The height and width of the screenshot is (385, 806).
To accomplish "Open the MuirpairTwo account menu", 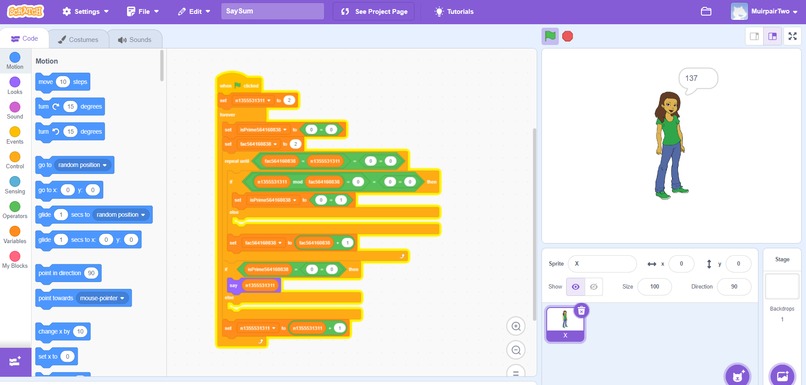I will 764,11.
